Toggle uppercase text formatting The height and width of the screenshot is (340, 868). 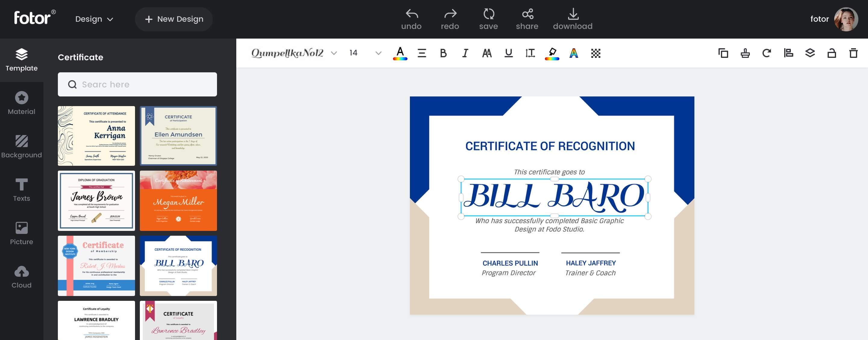[486, 53]
